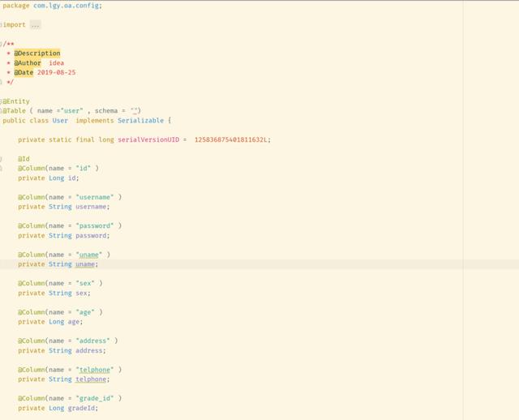Click the User class name declaration
The height and width of the screenshot is (420, 519).
point(60,121)
